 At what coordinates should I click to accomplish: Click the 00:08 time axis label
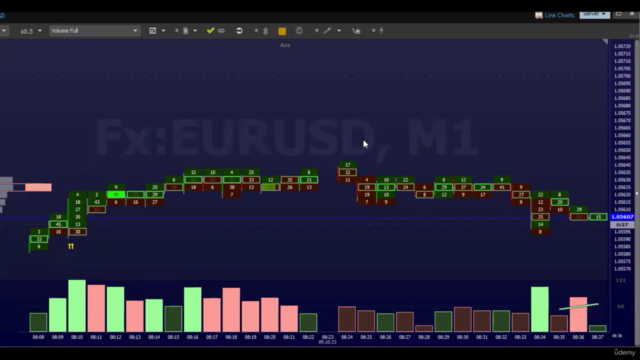pyautogui.click(x=38, y=337)
